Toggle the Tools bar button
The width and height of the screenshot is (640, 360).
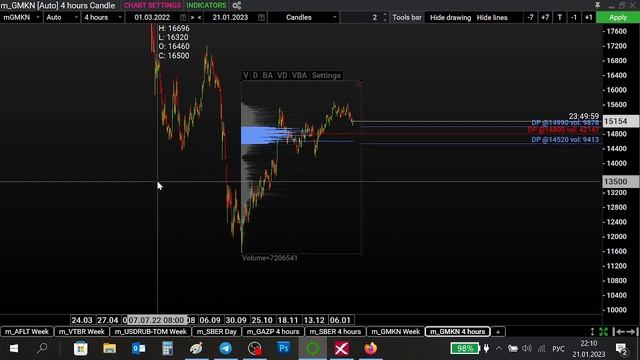tap(407, 18)
